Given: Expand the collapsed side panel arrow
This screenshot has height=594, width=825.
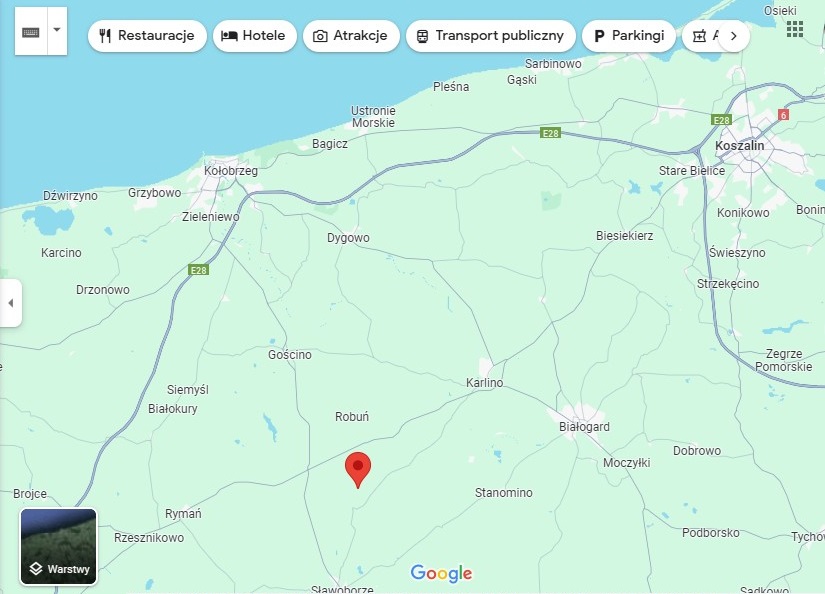Looking at the screenshot, I should pos(11,303).
